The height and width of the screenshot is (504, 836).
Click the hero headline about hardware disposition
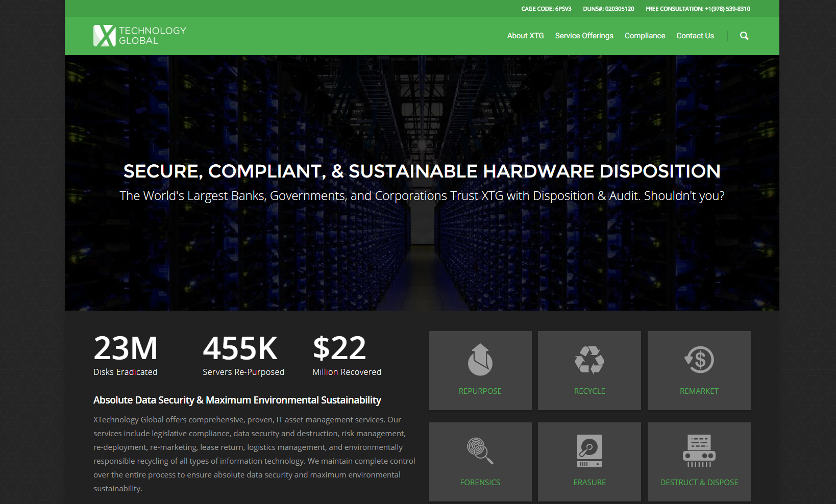pos(422,171)
